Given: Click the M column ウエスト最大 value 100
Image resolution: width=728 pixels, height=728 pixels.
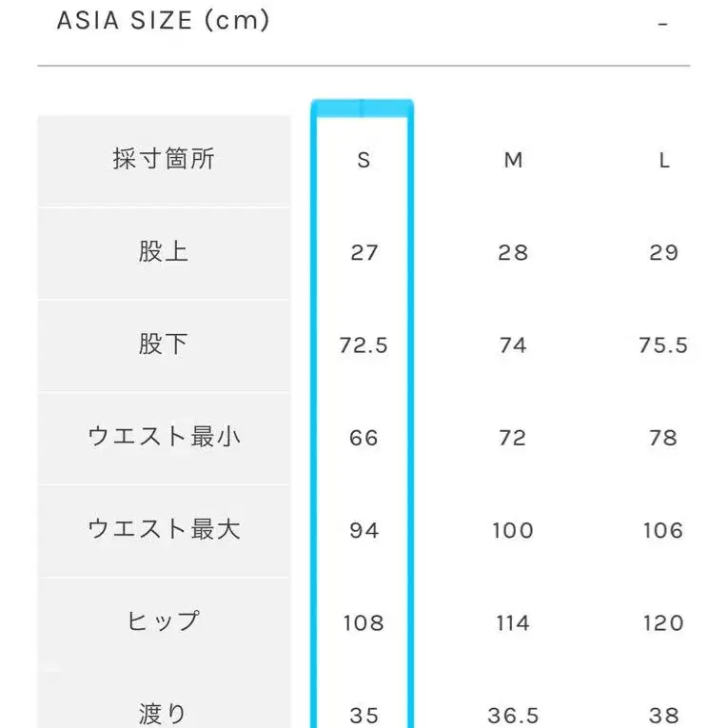Looking at the screenshot, I should 513,530.
